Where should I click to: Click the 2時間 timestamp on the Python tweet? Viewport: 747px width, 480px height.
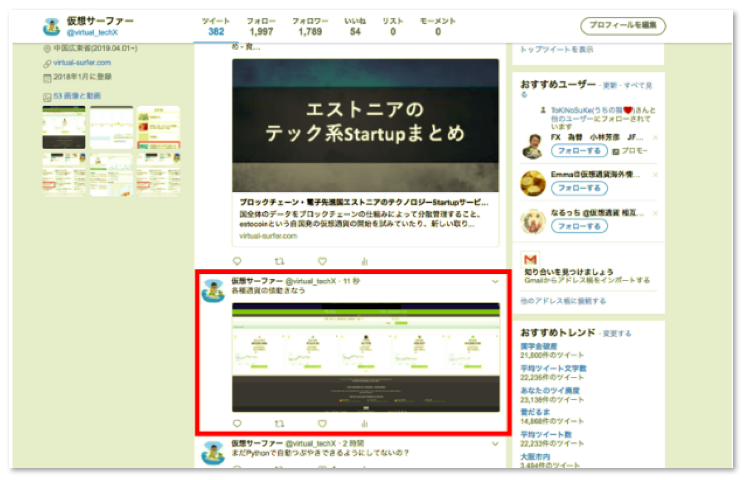click(353, 443)
